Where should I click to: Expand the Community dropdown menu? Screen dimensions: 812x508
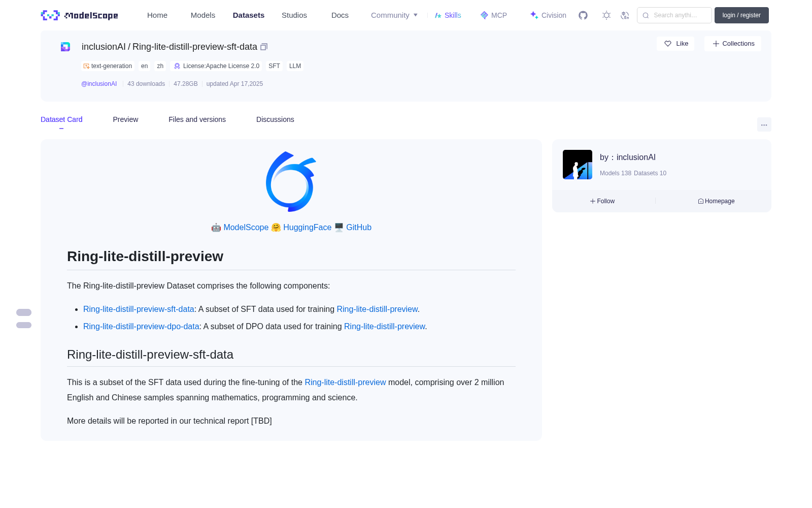(394, 15)
